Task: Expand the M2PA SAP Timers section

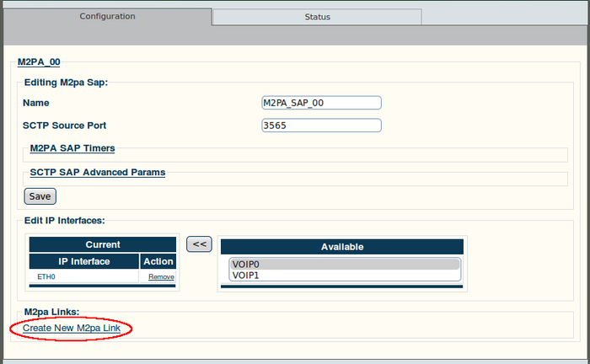Action: point(72,148)
